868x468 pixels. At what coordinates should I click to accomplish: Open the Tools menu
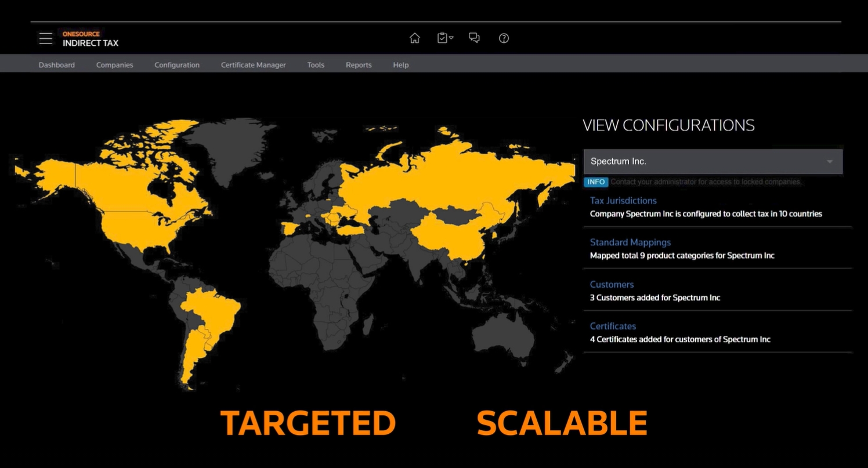[316, 65]
